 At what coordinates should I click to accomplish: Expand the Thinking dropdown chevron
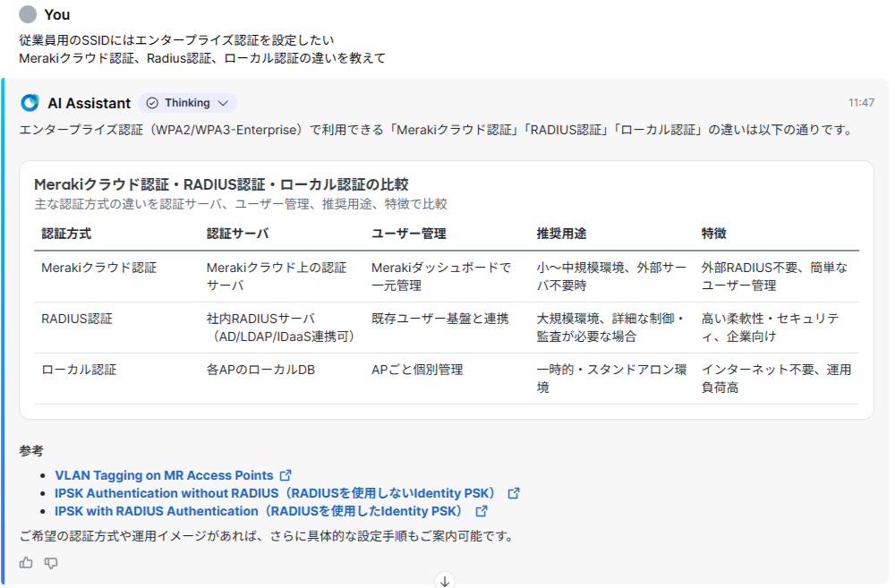click(x=222, y=103)
